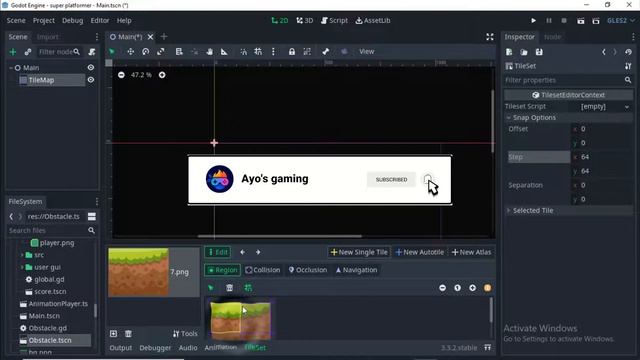The width and height of the screenshot is (640, 360).
Task: Open Inspector object history icon
Action: [629, 52]
